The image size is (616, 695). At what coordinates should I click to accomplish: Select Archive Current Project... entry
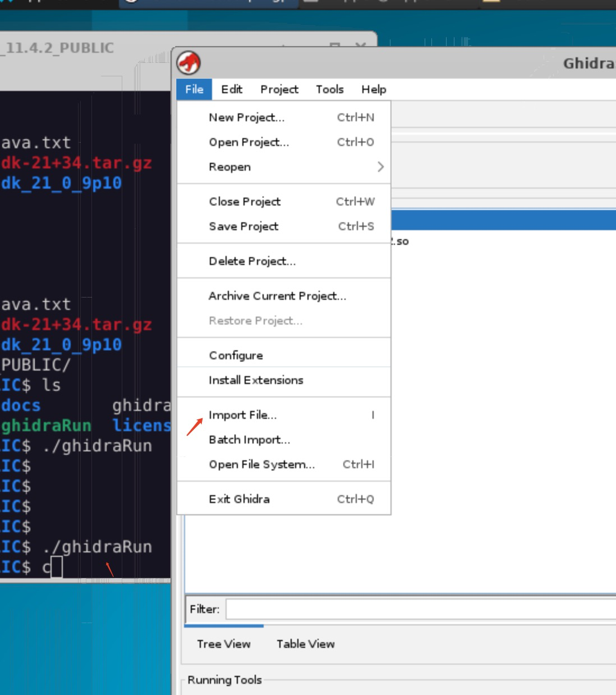pos(284,296)
